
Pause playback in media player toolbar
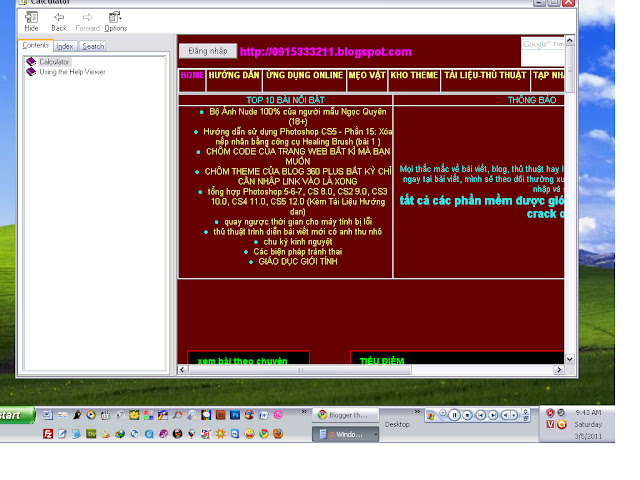click(x=454, y=415)
